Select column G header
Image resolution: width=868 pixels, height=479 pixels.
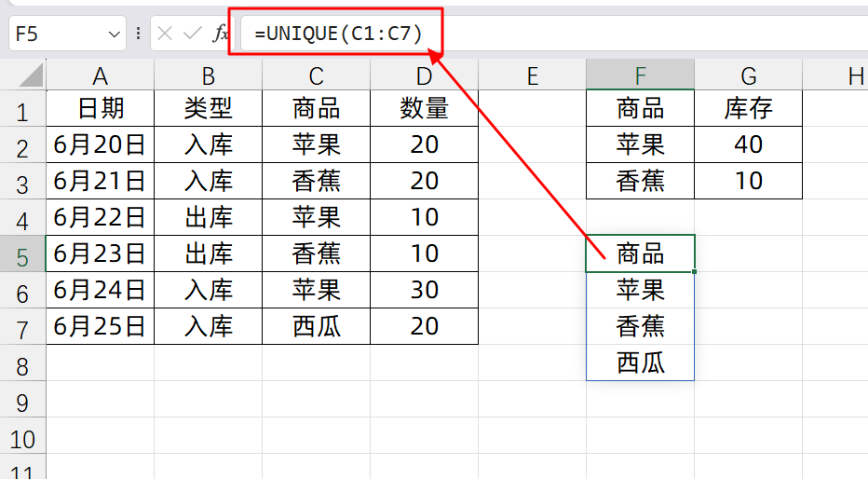click(x=748, y=75)
